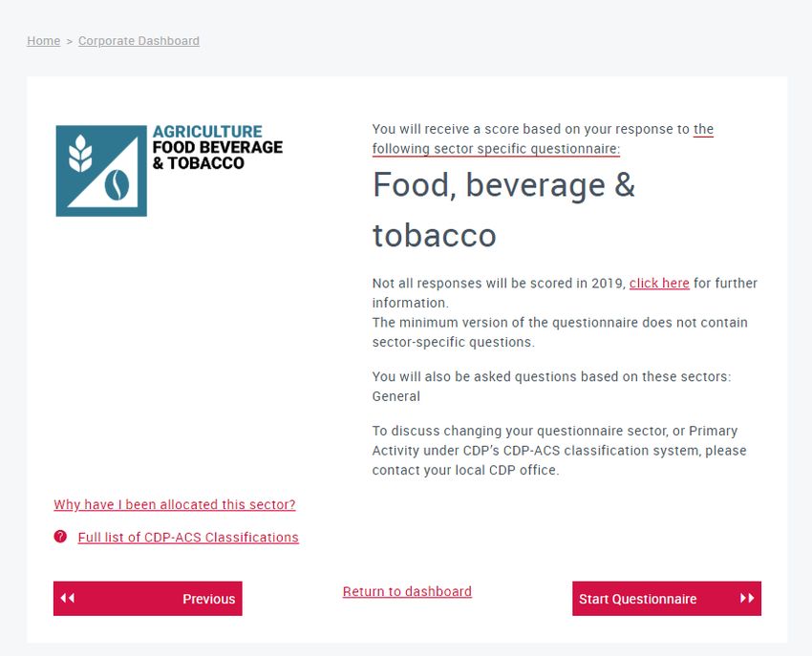This screenshot has height=656, width=812.
Task: Go to the Home breadcrumb
Action: click(44, 41)
